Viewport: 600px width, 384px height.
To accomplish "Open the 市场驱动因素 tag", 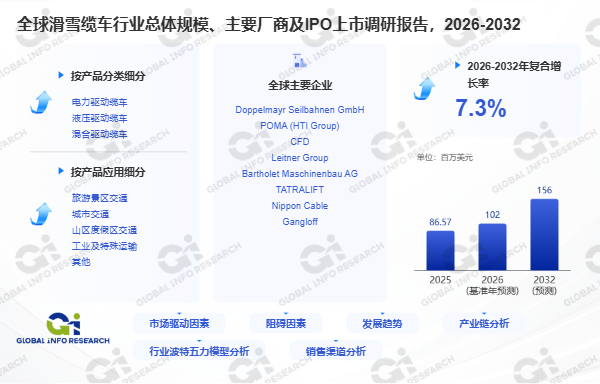I will (x=179, y=324).
